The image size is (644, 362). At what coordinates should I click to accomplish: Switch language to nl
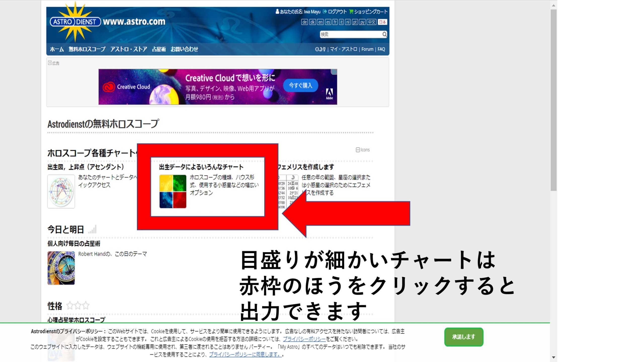[347, 22]
